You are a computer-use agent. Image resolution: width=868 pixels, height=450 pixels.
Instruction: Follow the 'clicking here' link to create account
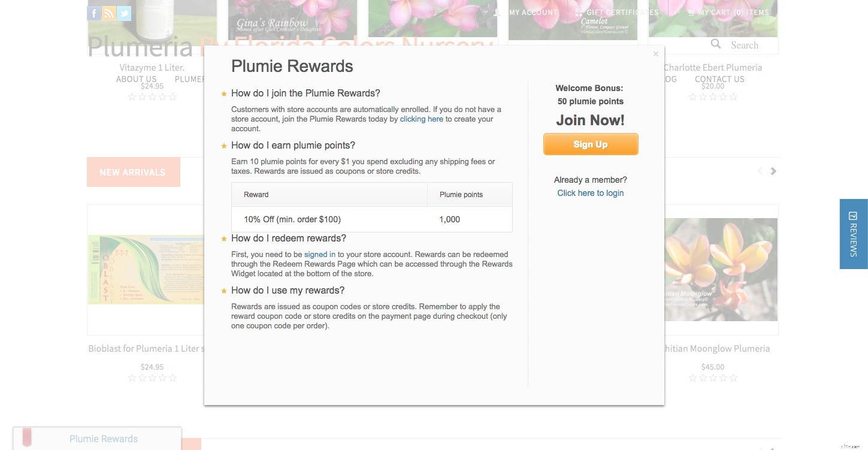pos(422,119)
